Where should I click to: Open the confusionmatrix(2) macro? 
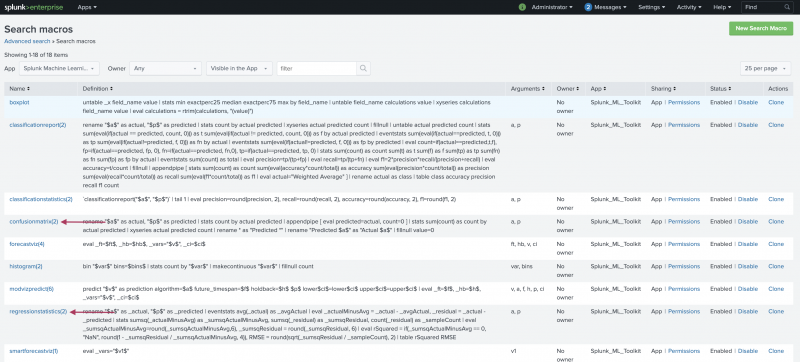click(34, 222)
